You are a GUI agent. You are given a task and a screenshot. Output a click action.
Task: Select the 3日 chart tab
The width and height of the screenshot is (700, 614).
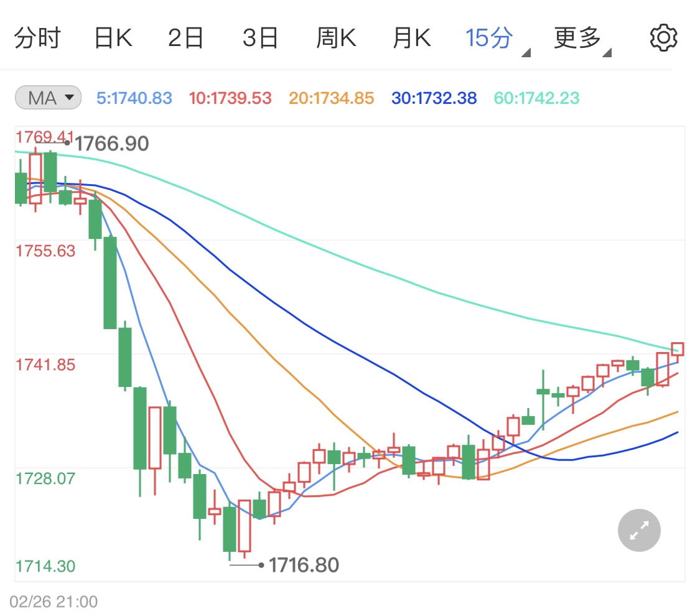(x=261, y=38)
